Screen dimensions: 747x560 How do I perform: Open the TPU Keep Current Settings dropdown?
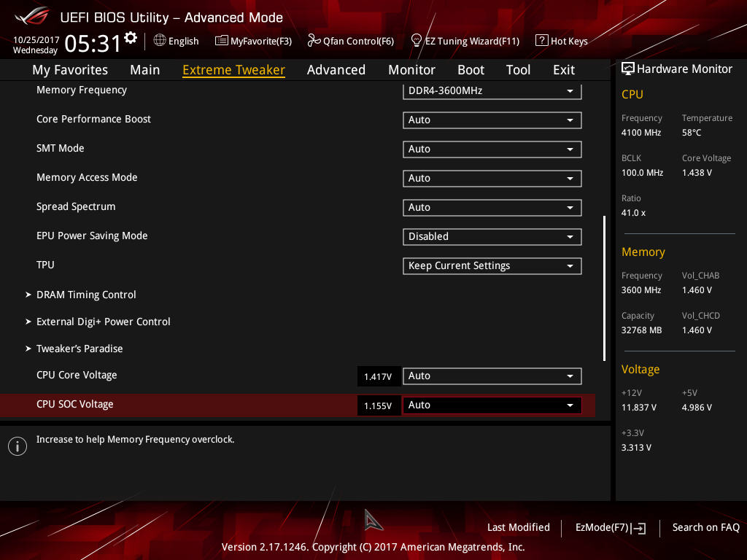click(492, 265)
